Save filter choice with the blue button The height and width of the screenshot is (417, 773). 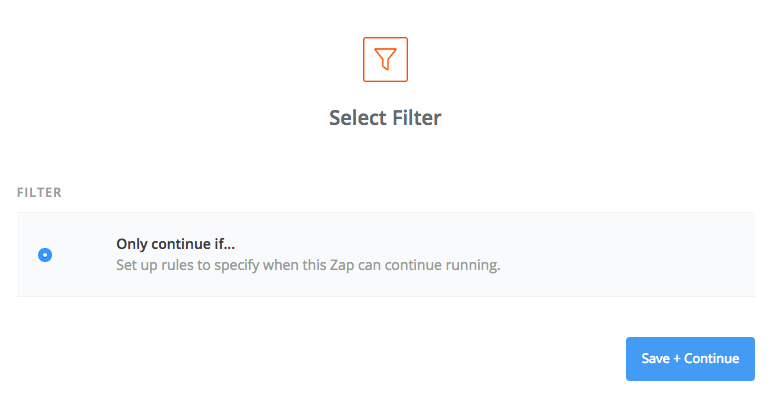point(690,359)
